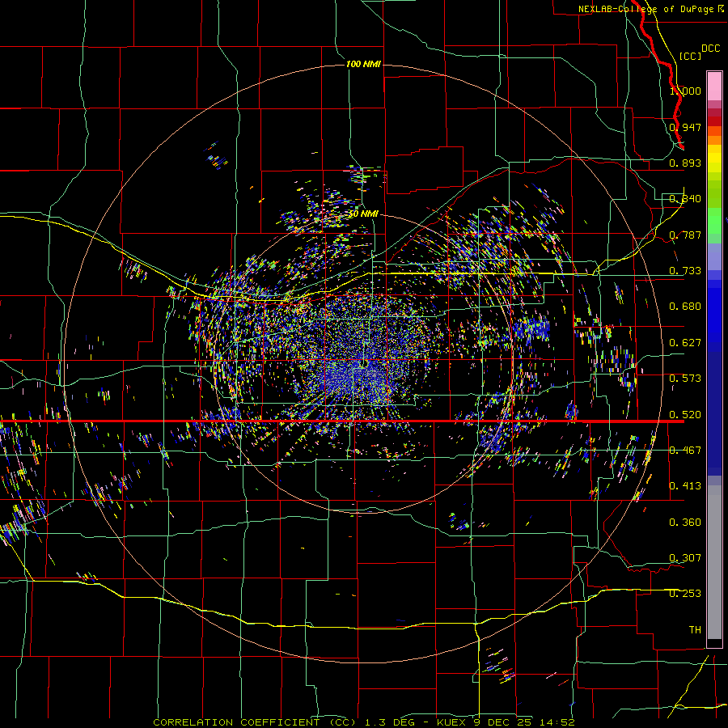Click the 0.627 legend value
This screenshot has width=728, height=728.
(x=685, y=343)
